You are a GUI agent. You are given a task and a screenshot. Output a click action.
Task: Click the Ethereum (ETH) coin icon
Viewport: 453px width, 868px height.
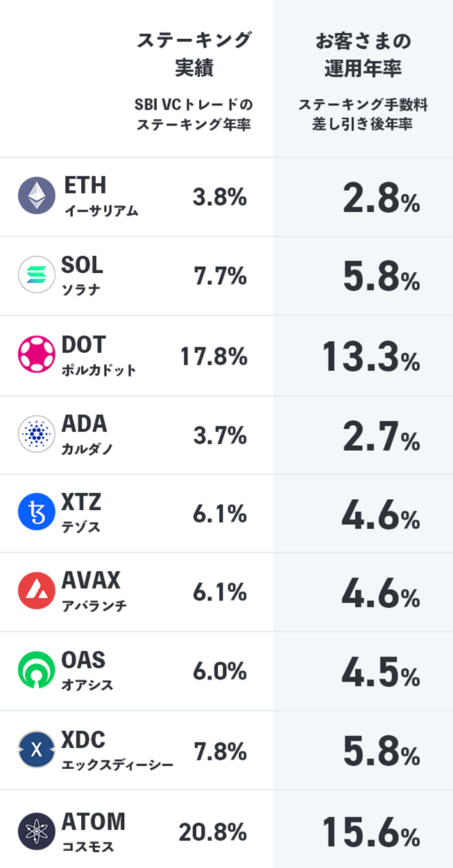pyautogui.click(x=36, y=196)
